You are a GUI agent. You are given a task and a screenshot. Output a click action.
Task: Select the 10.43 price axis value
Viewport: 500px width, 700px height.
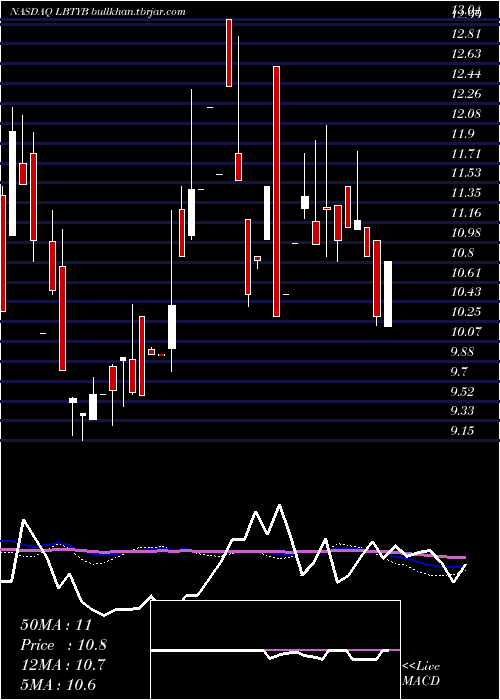466,292
